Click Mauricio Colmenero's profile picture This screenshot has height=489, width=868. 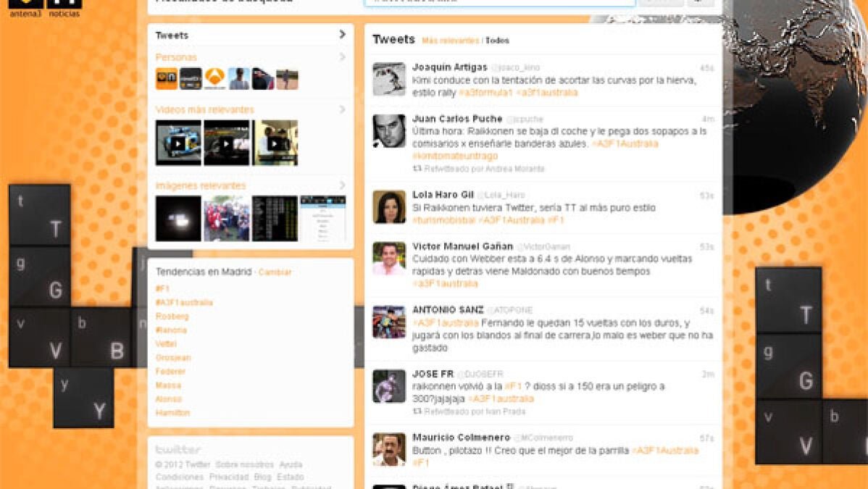point(389,449)
